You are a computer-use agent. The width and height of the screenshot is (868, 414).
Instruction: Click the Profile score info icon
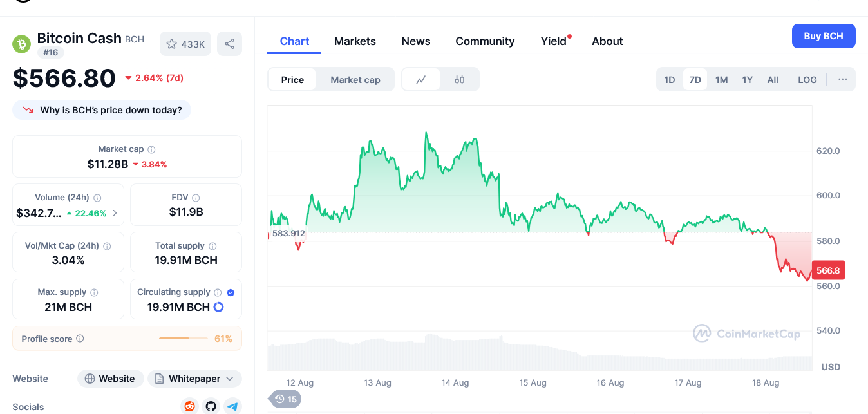(80, 339)
